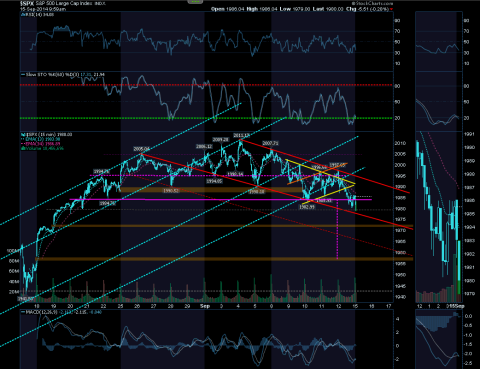The height and width of the screenshot is (369, 480).
Task: Click the 1994.05 trough price label
Action: click(x=214, y=181)
